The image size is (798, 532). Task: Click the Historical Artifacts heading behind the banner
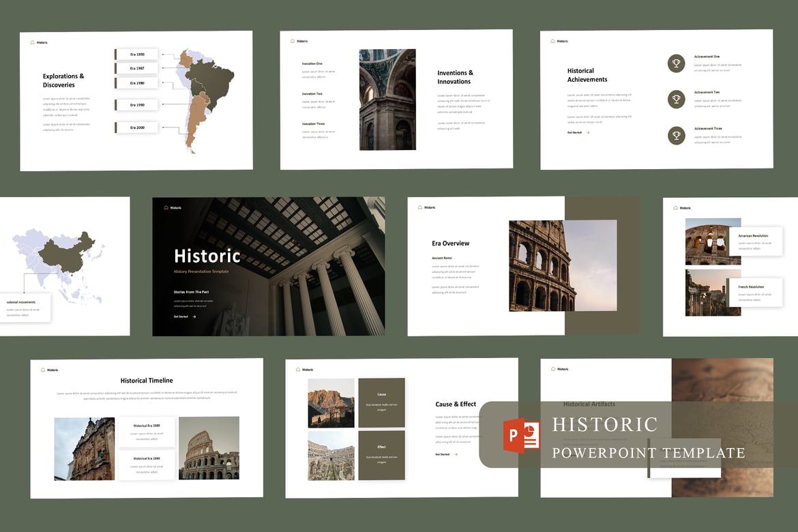coord(589,404)
